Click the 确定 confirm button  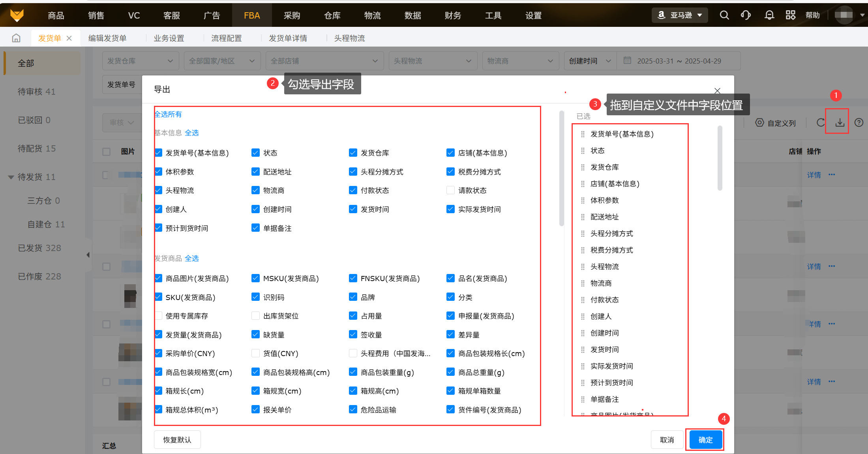(705, 440)
